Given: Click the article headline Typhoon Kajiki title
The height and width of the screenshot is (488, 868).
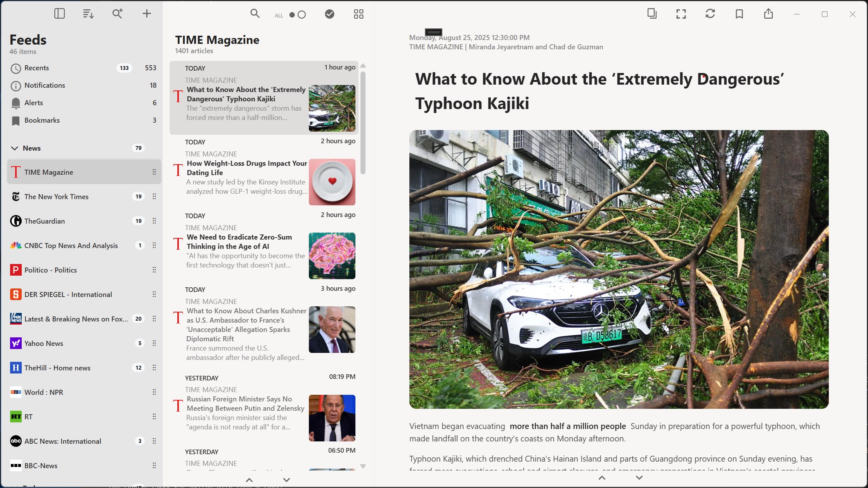Looking at the screenshot, I should click(x=599, y=91).
